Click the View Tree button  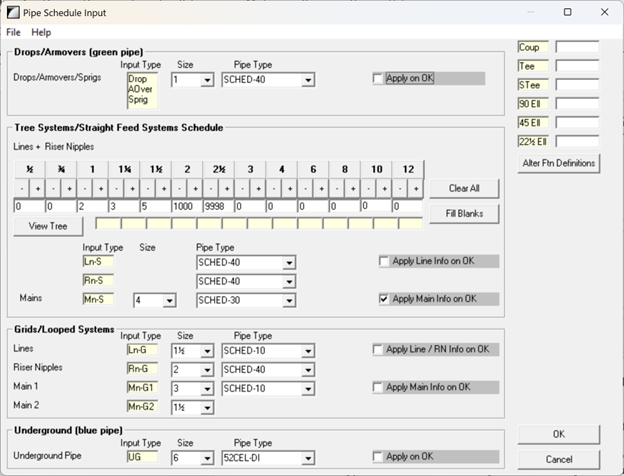coord(47,226)
